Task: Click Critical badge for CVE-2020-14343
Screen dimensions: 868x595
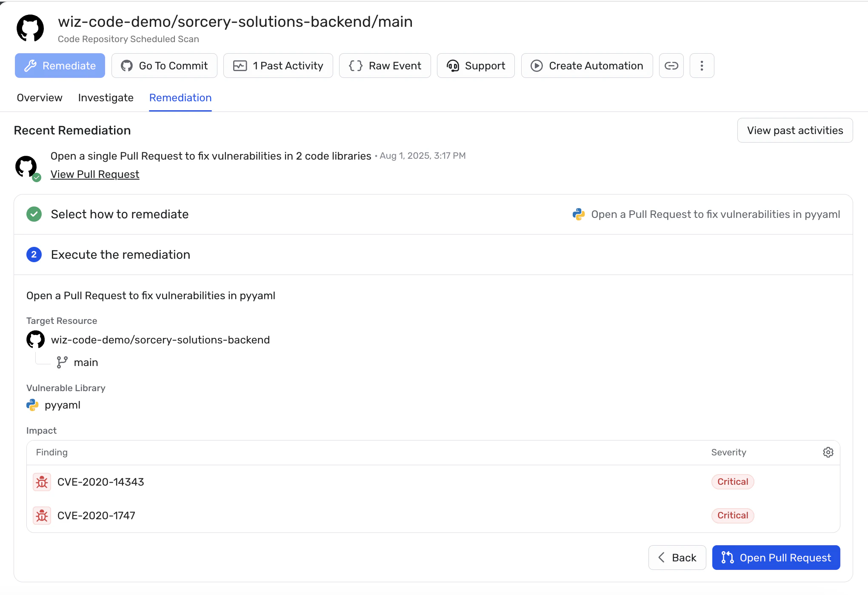Action: tap(733, 482)
